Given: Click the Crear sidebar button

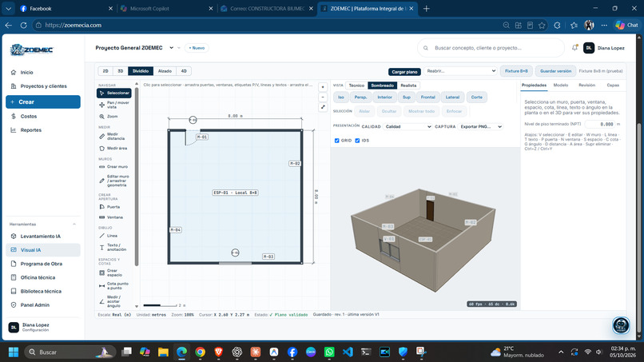Looking at the screenshot, I should point(43,102).
